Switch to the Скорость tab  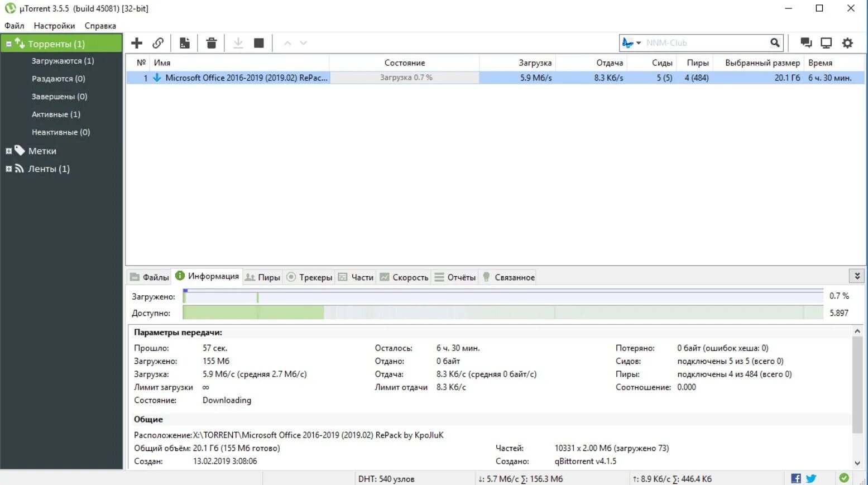(404, 277)
